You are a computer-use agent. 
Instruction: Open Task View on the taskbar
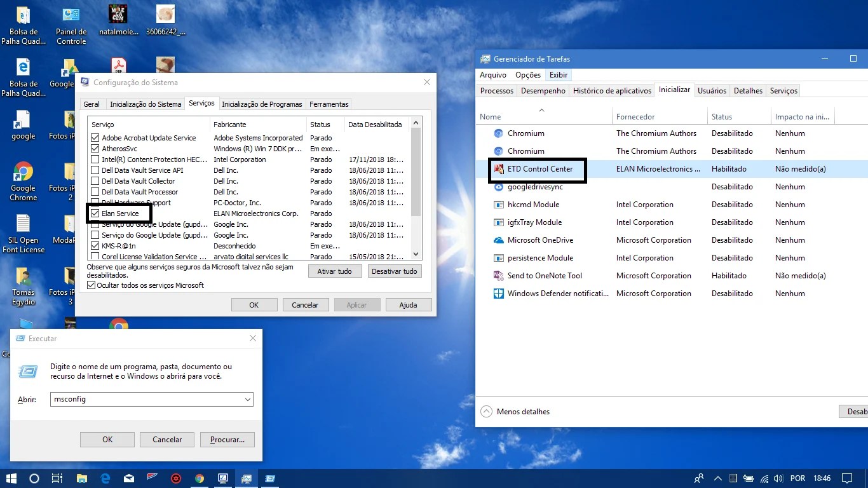57,478
